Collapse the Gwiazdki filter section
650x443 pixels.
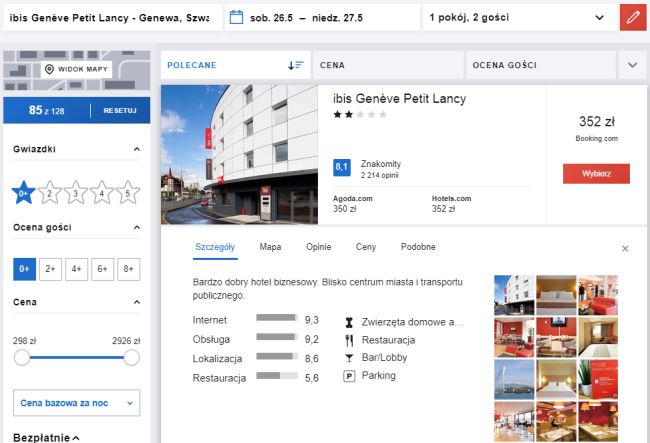click(136, 150)
